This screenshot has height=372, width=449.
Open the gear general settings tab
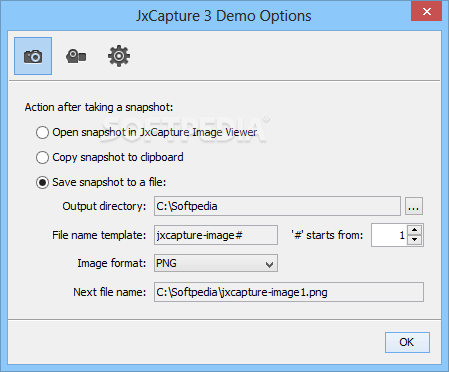coord(119,56)
